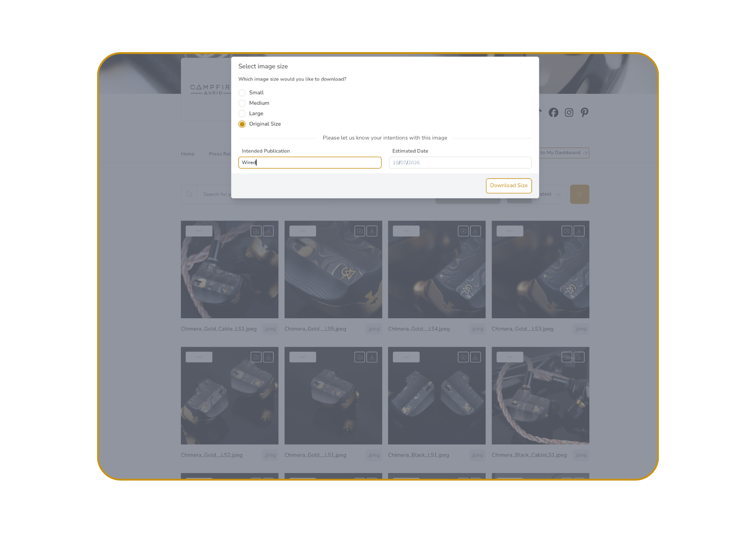Screen dimensions: 756x534
Task: Click the Chimera_Gold__LS4.jpeg file name
Action: (x=419, y=329)
